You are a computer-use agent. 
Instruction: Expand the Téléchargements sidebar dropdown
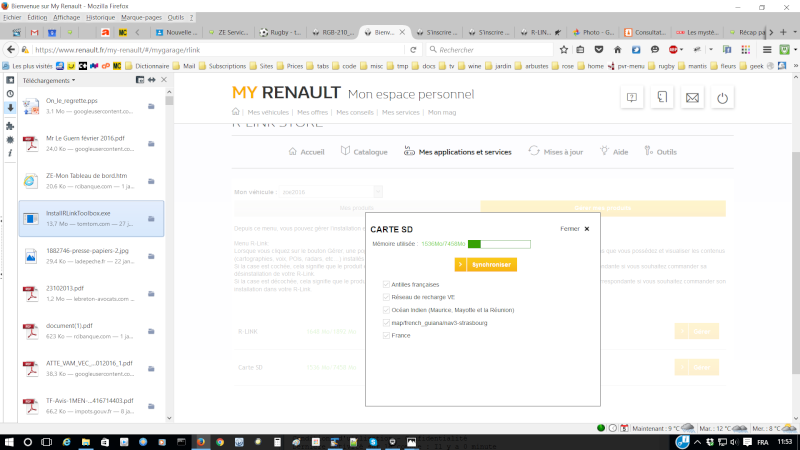[x=49, y=80]
